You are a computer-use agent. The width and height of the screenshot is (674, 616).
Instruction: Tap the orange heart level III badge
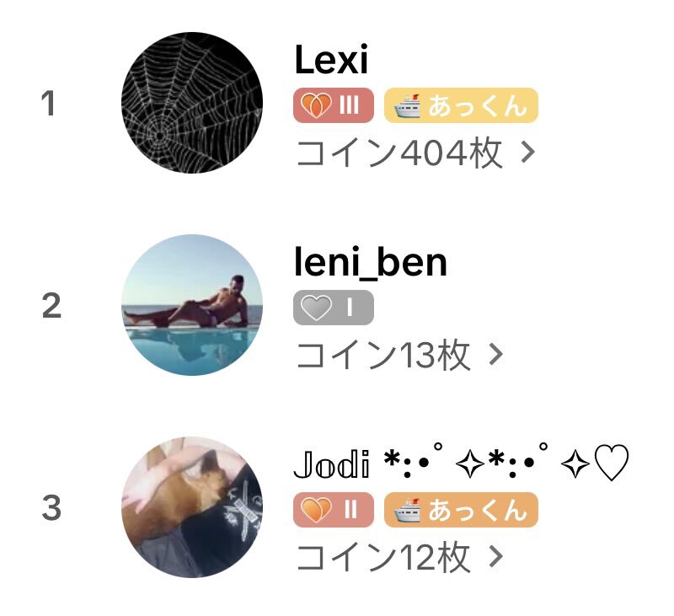point(333,105)
